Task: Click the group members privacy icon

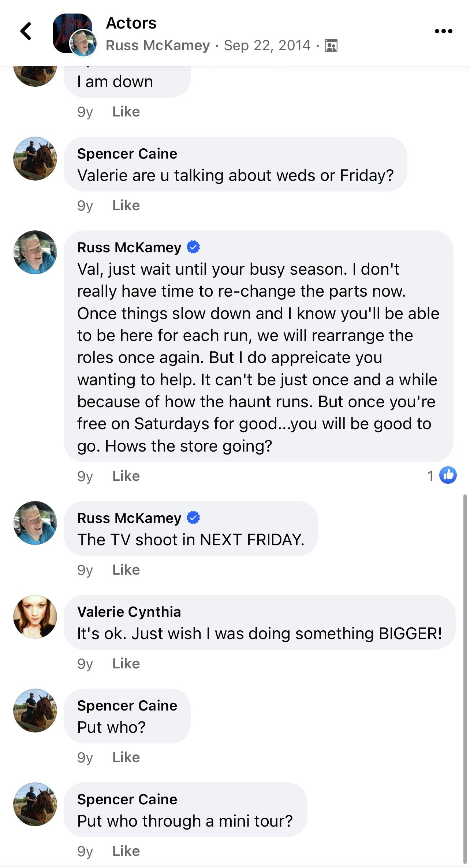Action: pyautogui.click(x=331, y=45)
